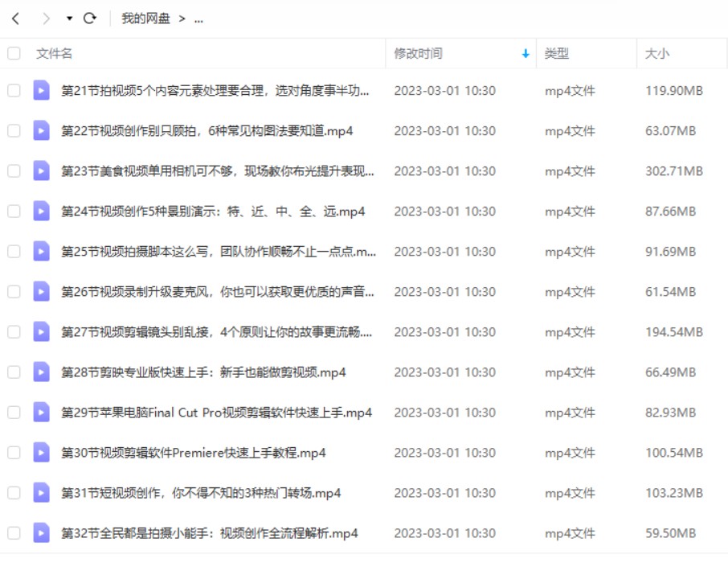The height and width of the screenshot is (575, 728).
Task: Check the box for 第26节 video
Action: pyautogui.click(x=14, y=291)
